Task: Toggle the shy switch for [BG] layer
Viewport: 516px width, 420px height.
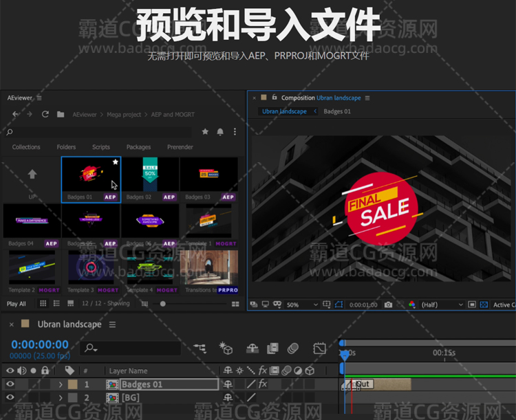Action: pos(228,397)
